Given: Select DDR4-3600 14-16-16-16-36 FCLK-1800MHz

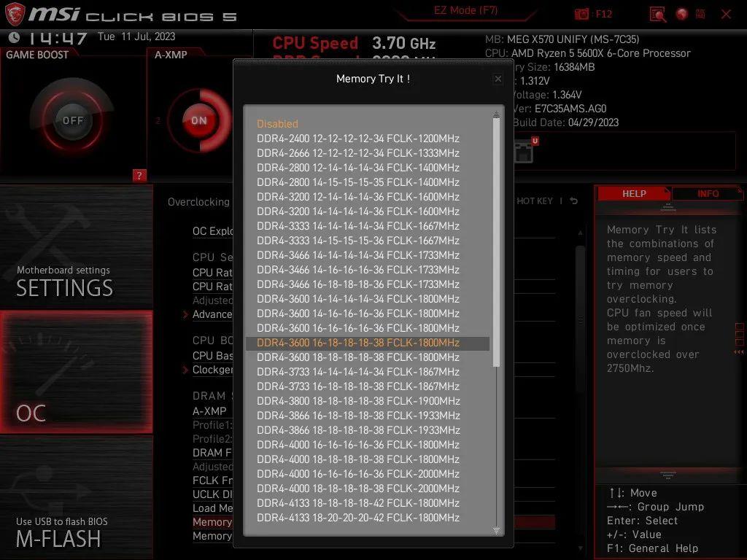Looking at the screenshot, I should tap(357, 314).
